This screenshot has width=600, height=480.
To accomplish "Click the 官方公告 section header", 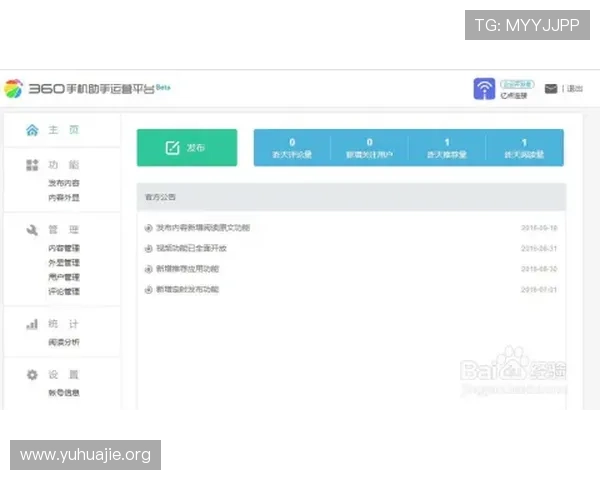I will click(351, 197).
